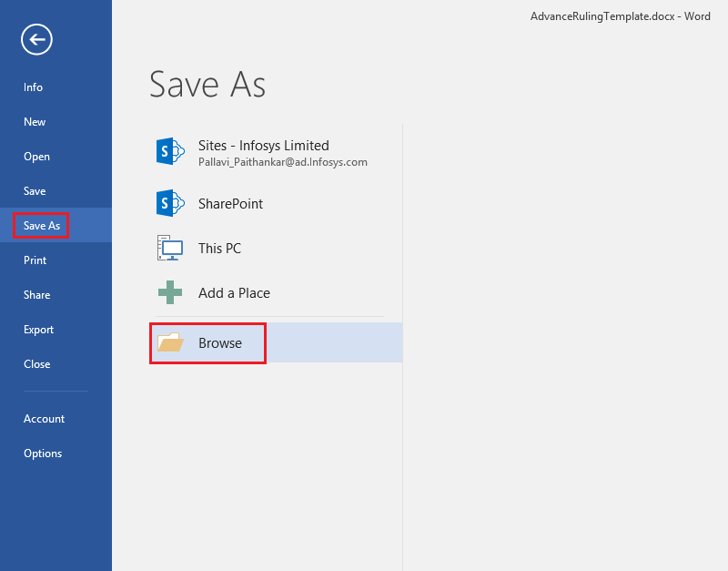Click the SharePoint location icon
Image resolution: width=728 pixels, height=571 pixels.
click(170, 203)
